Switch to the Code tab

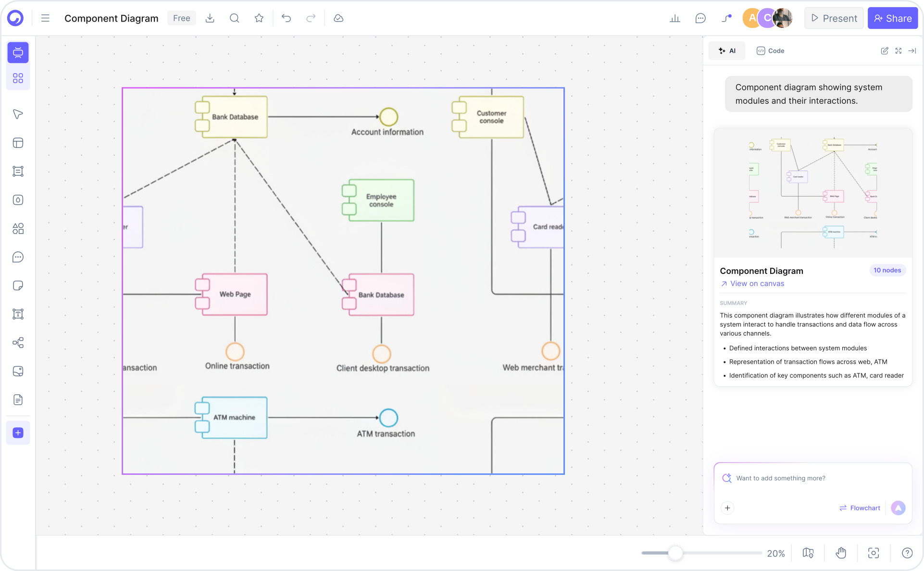pyautogui.click(x=770, y=50)
